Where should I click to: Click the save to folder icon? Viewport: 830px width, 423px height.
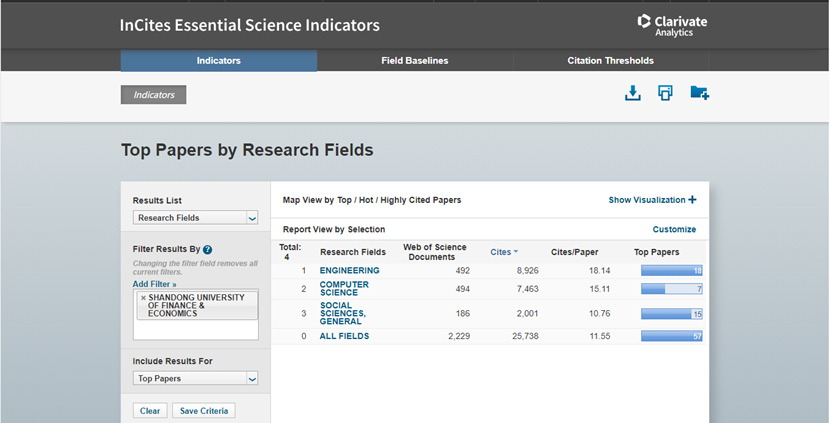pos(699,93)
